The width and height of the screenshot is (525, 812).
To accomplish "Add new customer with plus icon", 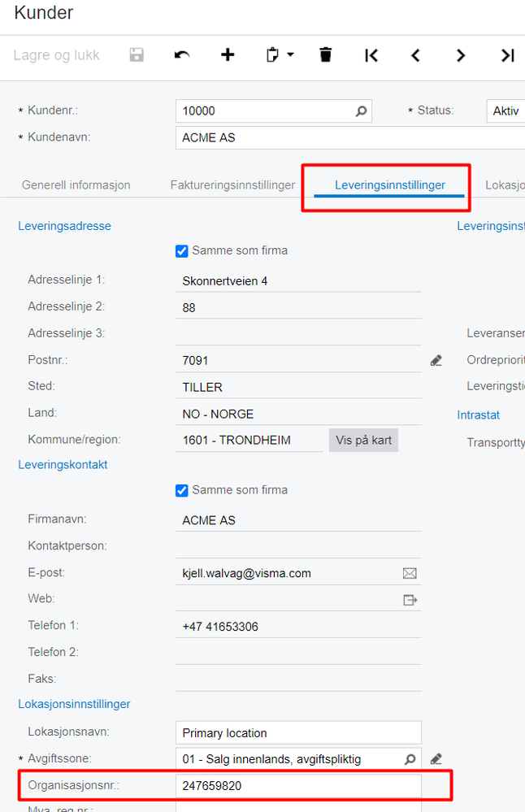I will point(228,55).
